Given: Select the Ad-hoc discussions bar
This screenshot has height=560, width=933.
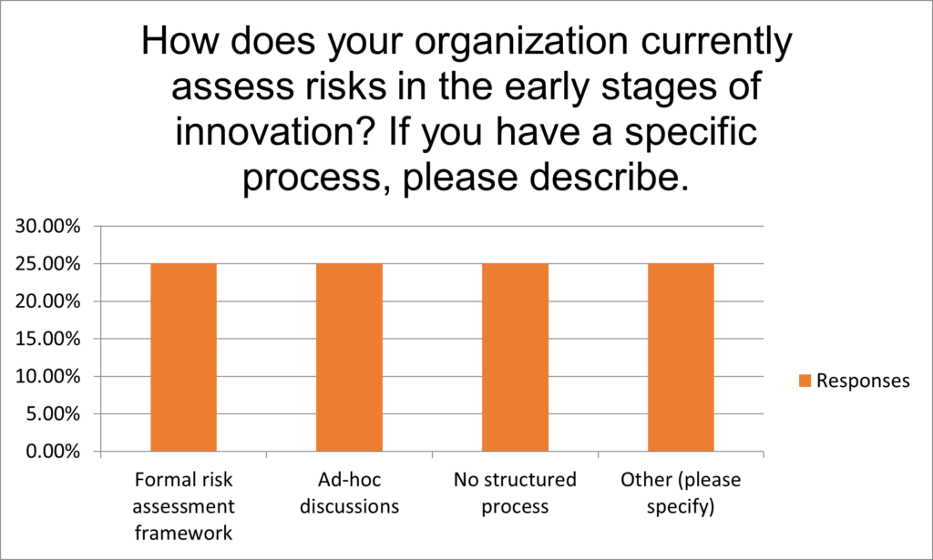Looking at the screenshot, I should (349, 357).
